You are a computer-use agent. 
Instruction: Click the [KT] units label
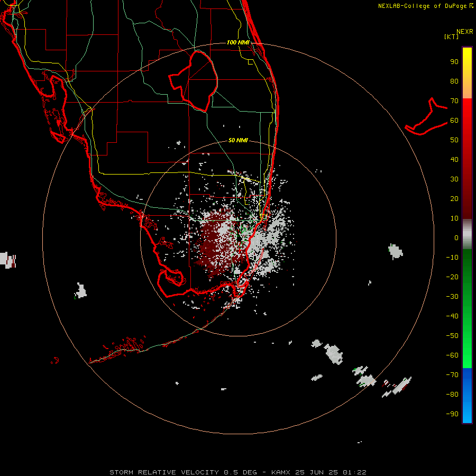point(452,36)
